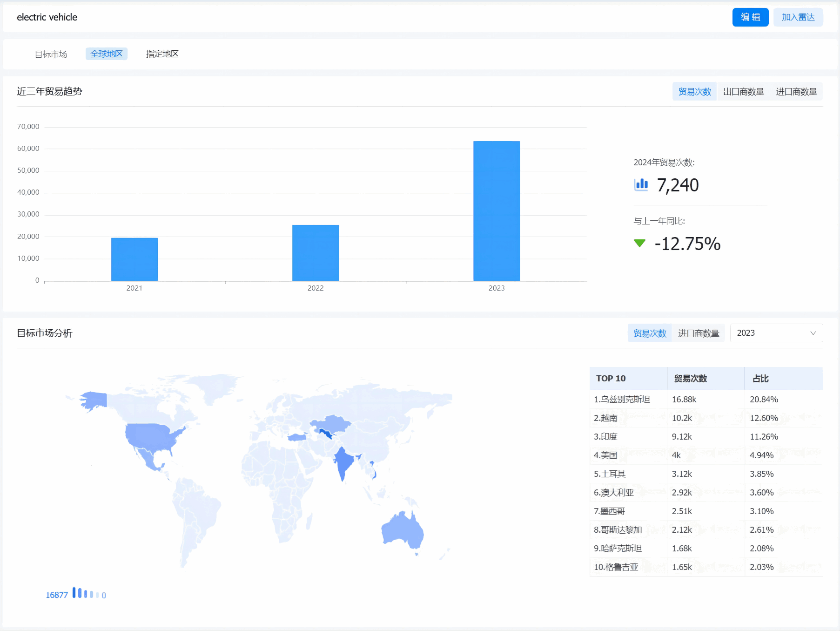Image resolution: width=840 pixels, height=631 pixels.
Task: Click the bar chart icon beside 7,240
Action: tap(641, 185)
